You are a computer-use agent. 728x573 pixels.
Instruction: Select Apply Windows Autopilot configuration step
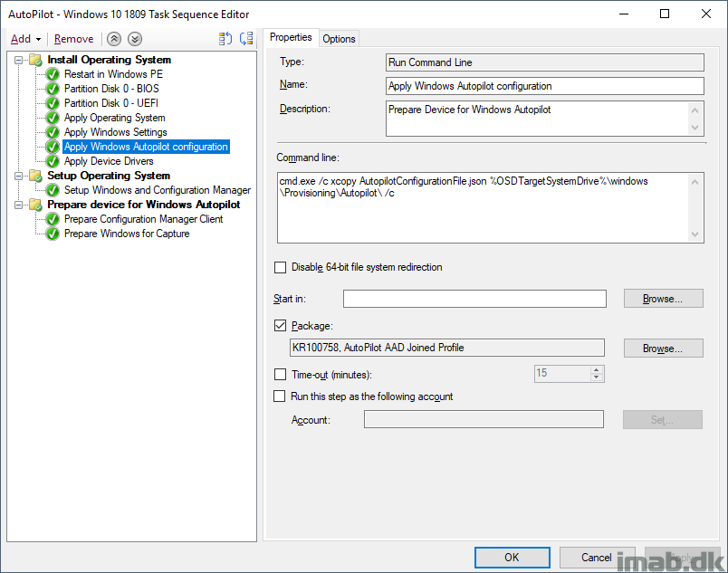click(x=147, y=147)
